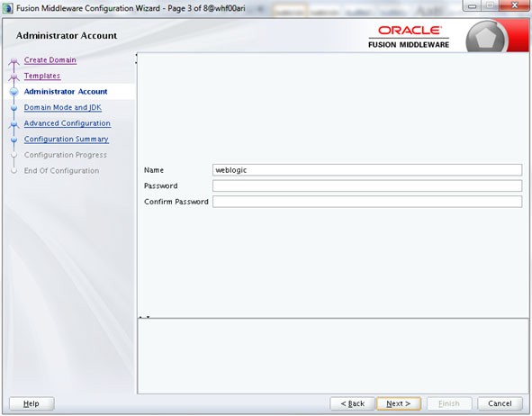Click the Templates step marker icon
This screenshot has height=416, width=532.
coord(14,77)
